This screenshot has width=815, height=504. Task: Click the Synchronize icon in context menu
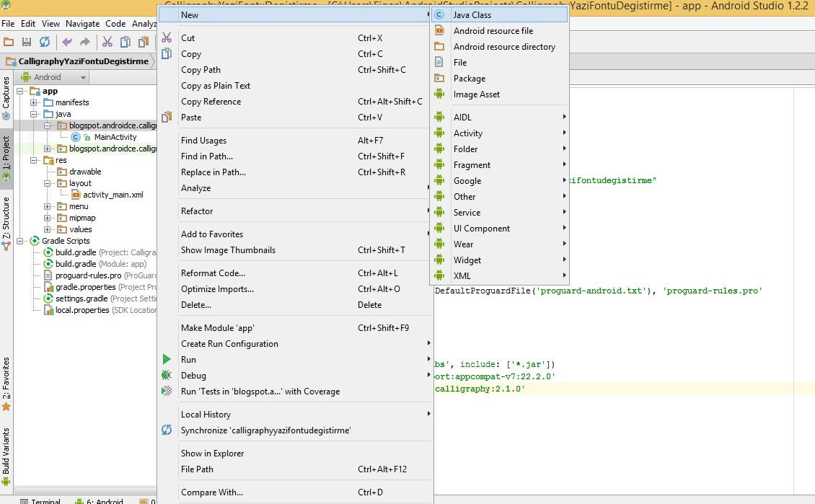click(167, 430)
